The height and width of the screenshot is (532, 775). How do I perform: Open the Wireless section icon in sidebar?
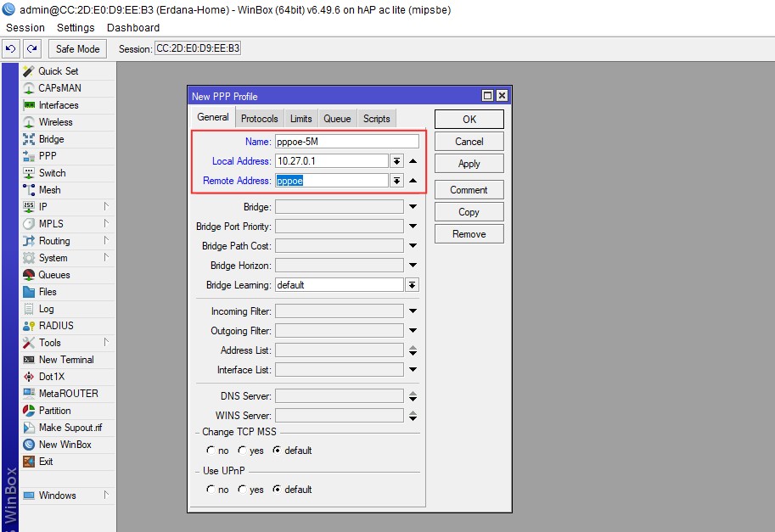(x=29, y=122)
